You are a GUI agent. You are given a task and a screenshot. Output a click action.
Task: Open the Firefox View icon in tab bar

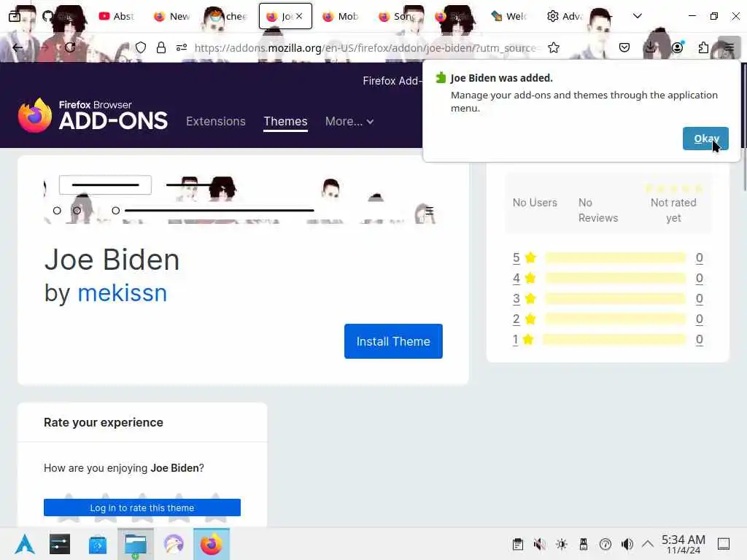click(x=15, y=16)
